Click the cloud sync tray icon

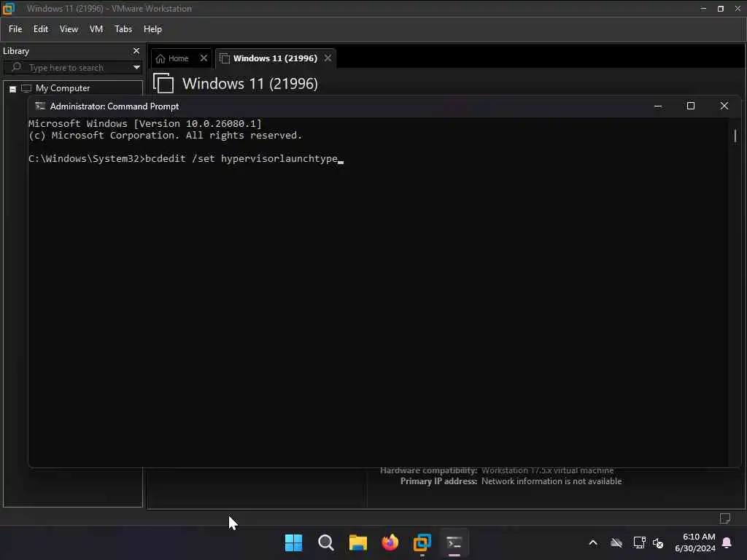pyautogui.click(x=616, y=542)
